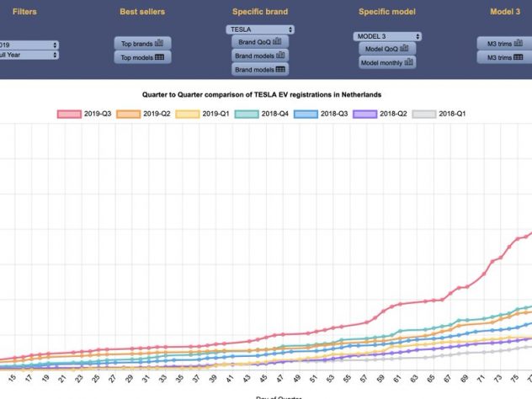Expand the year filter dropdown
Viewport: 532px width, 399px height.
pos(29,45)
